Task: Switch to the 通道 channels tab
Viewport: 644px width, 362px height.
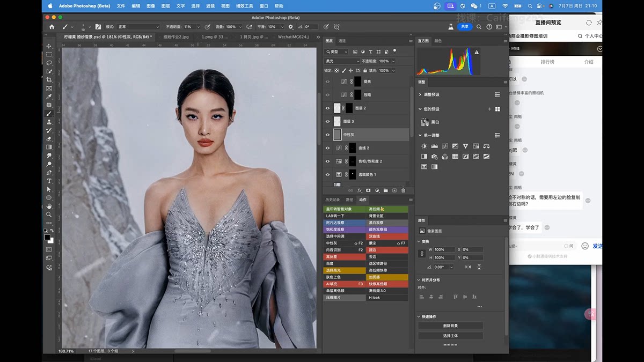Action: tap(342, 41)
